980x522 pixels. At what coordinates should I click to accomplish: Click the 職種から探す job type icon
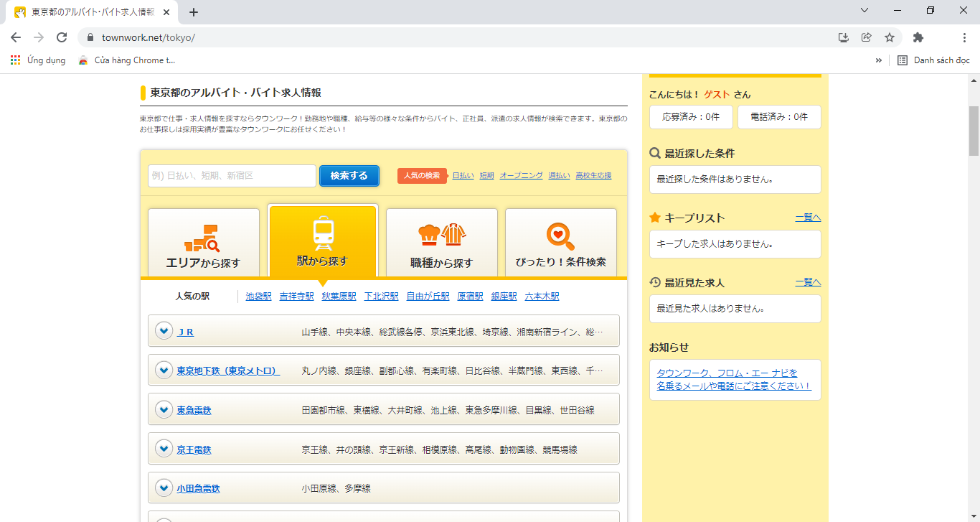click(442, 235)
